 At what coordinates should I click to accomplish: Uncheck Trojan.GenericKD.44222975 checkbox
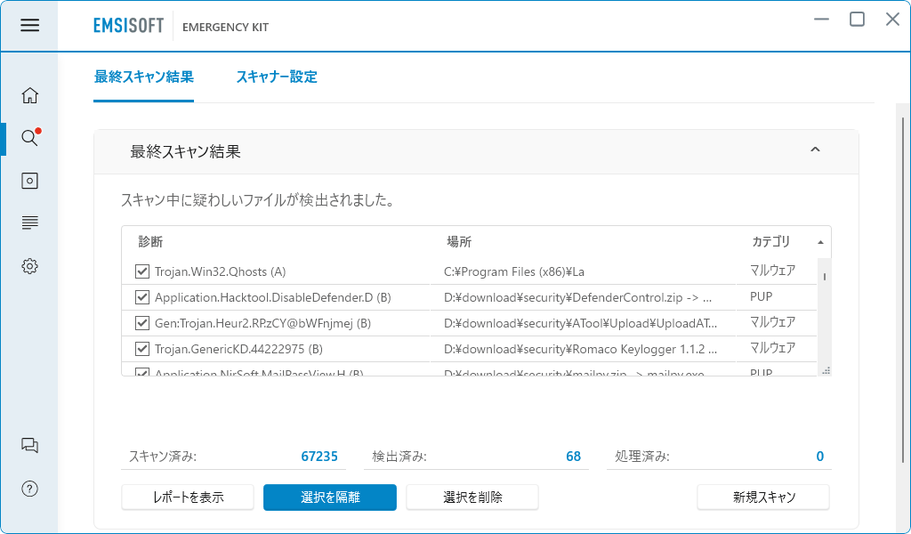[x=142, y=349]
